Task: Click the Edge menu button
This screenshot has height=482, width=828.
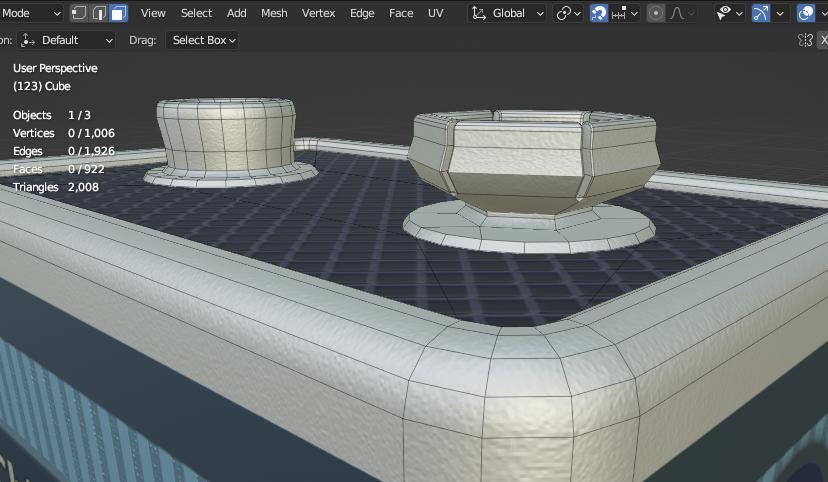Action: coord(362,13)
